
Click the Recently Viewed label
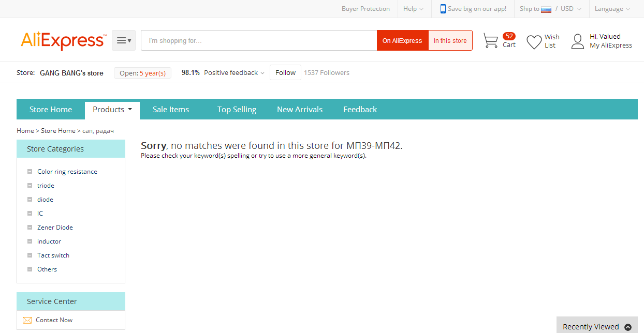click(591, 327)
